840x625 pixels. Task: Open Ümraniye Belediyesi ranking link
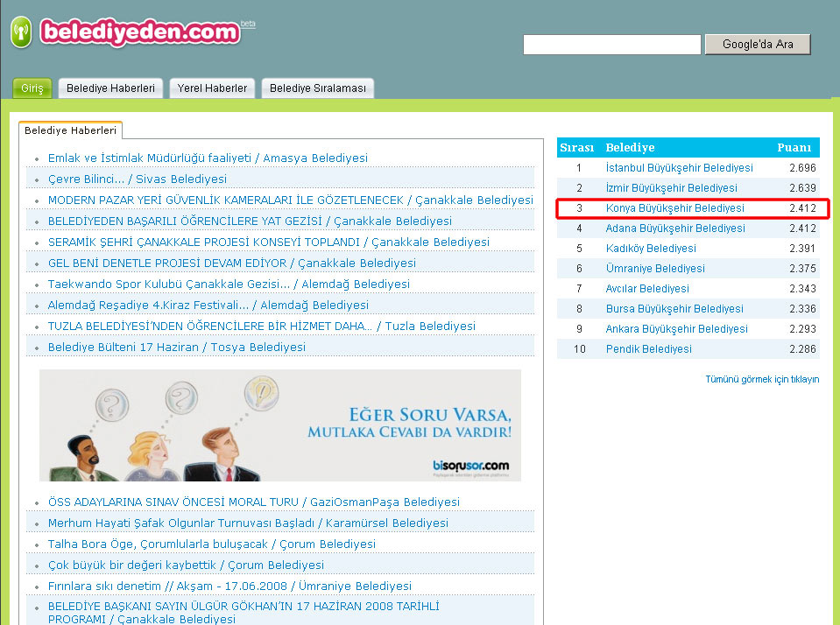[x=655, y=269]
